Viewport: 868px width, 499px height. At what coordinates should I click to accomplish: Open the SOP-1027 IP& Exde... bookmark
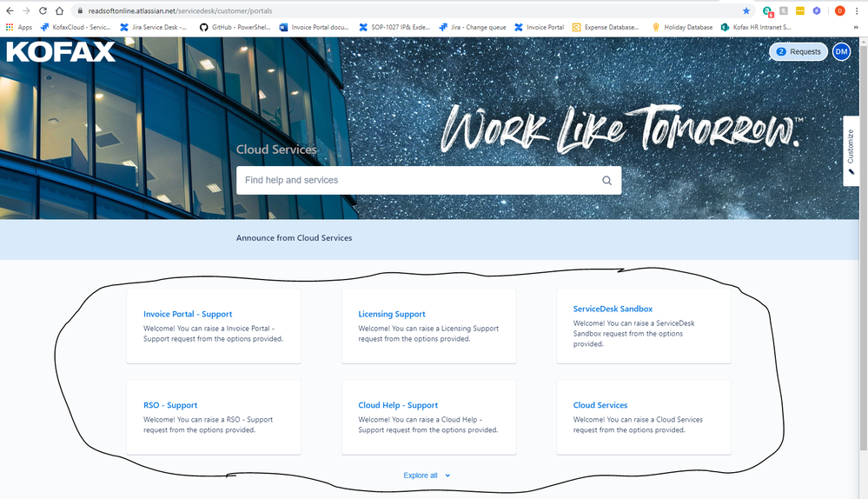[x=394, y=27]
